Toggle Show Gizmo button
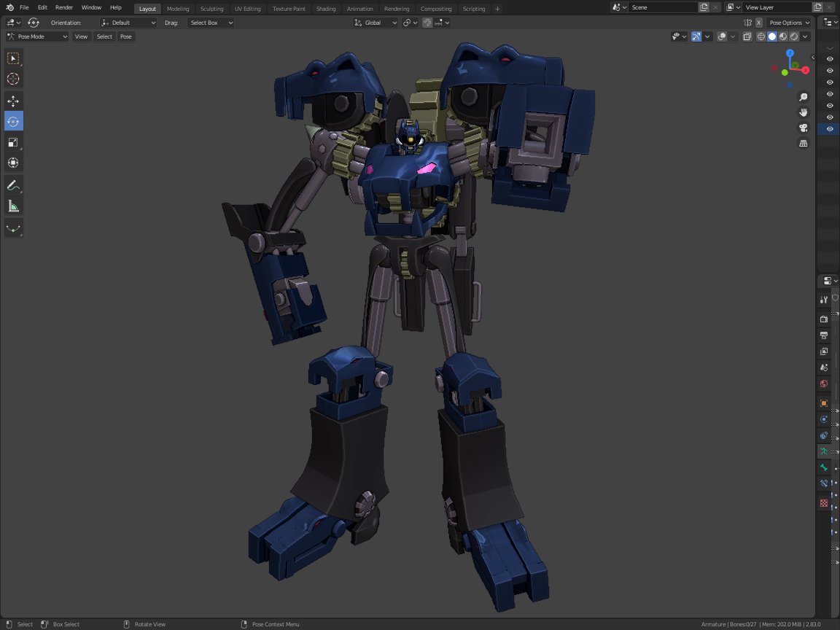840x630 pixels. point(696,36)
